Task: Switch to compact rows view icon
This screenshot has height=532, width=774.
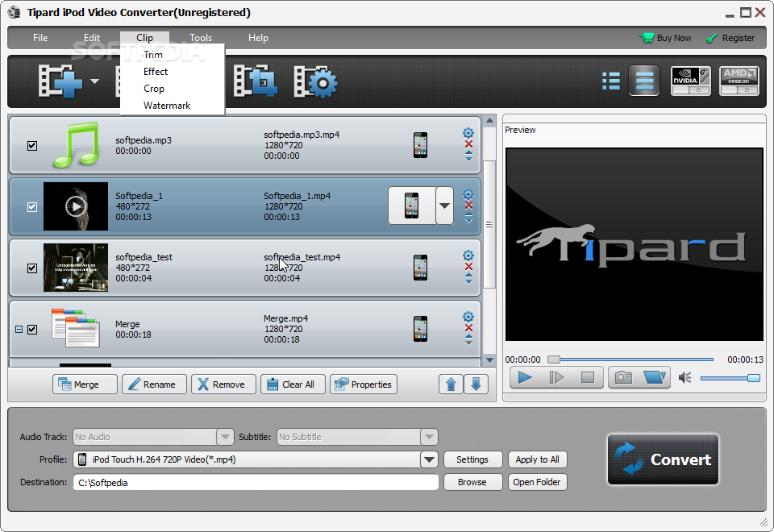Action: (644, 81)
